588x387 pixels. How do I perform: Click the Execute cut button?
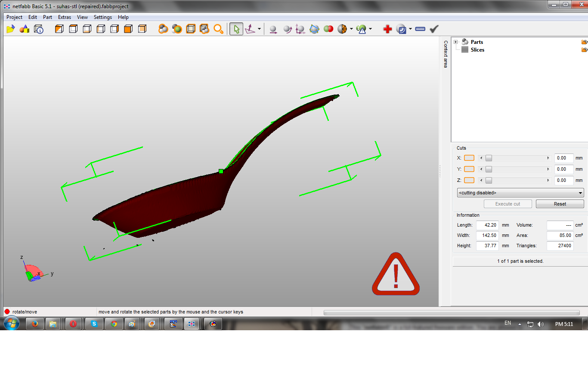[508, 204]
